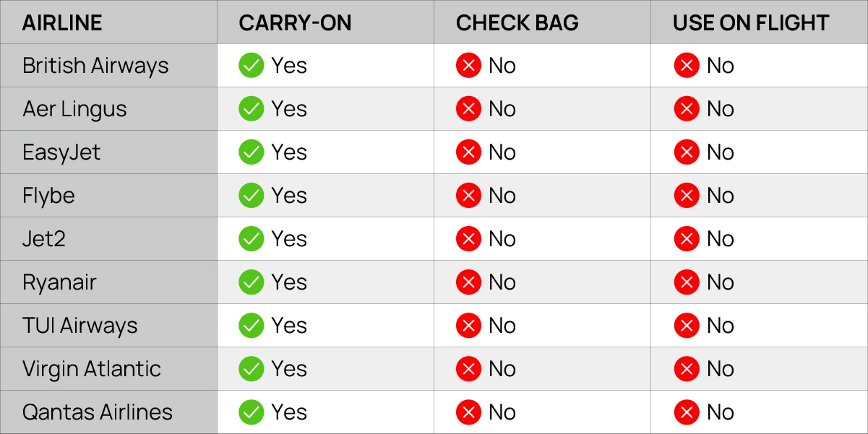Click the green check icon in Flybe row
This screenshot has height=434, width=868.
point(251,196)
